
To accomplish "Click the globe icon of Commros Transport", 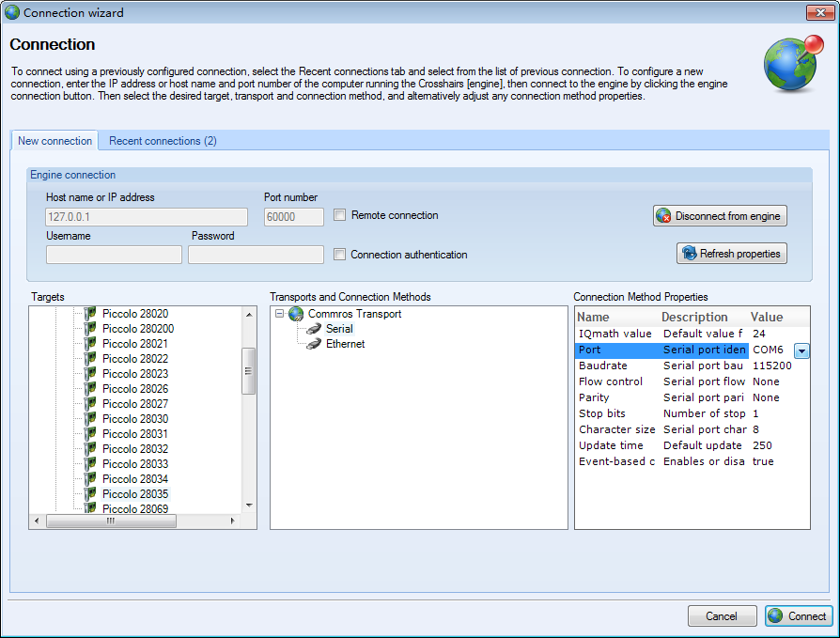I will click(x=296, y=314).
